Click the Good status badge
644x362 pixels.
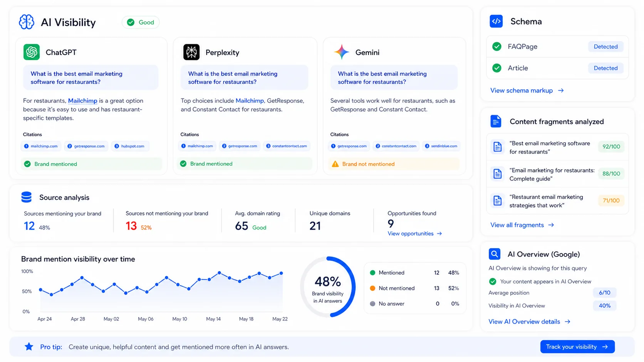click(141, 22)
